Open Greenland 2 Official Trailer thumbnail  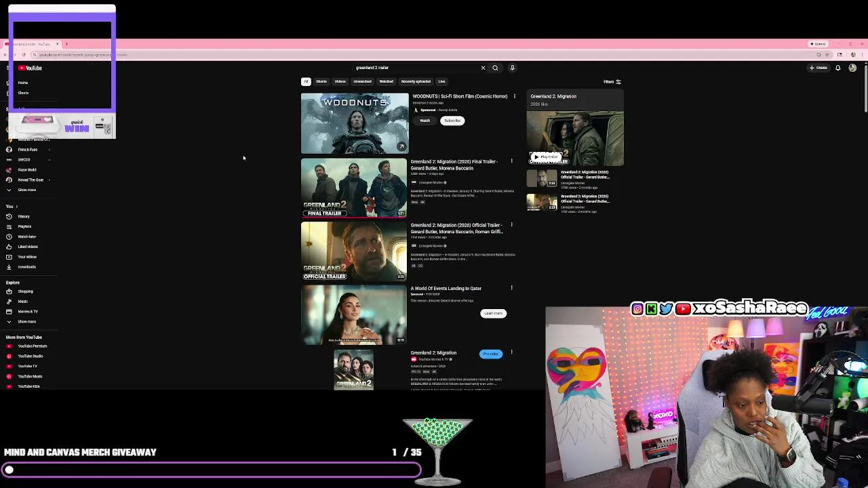pos(354,251)
